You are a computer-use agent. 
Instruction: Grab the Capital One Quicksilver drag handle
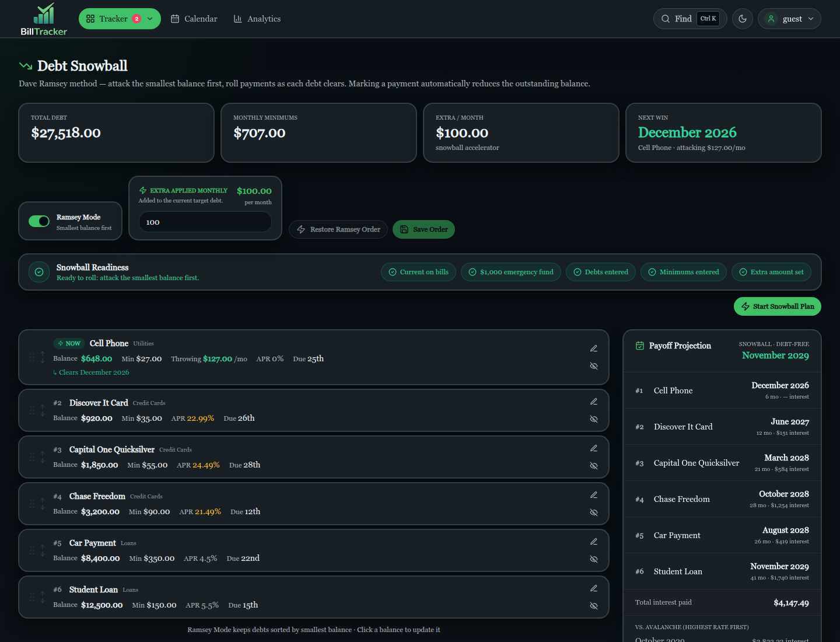click(32, 457)
